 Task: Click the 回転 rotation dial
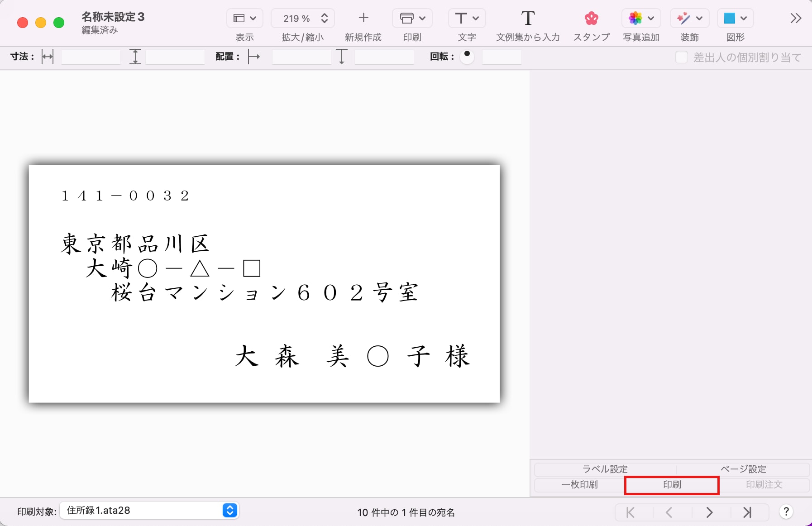pos(467,57)
